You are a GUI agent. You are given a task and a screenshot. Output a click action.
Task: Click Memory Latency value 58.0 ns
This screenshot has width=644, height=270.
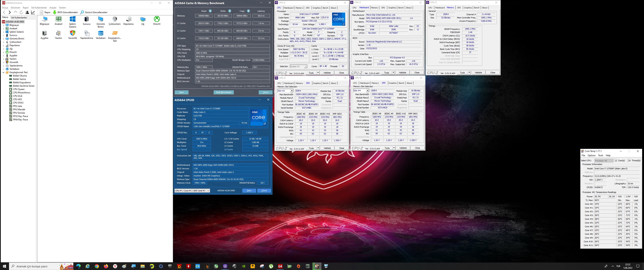pyautogui.click(x=261, y=16)
